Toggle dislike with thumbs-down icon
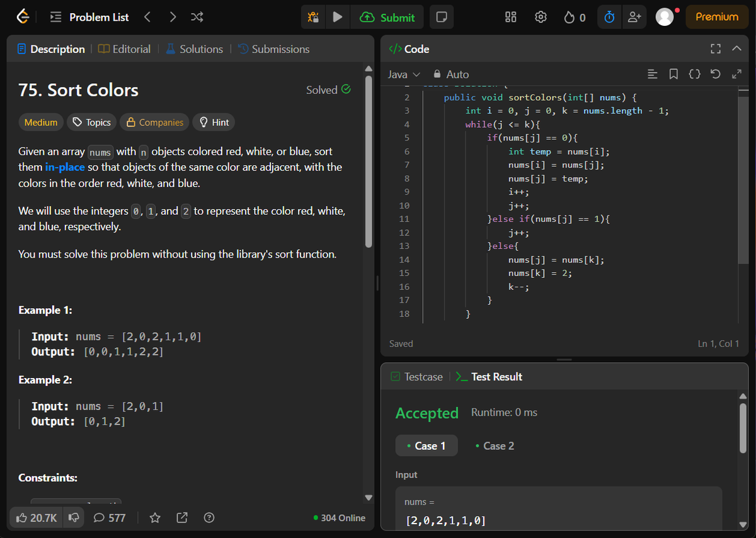This screenshot has width=756, height=538. [x=73, y=518]
